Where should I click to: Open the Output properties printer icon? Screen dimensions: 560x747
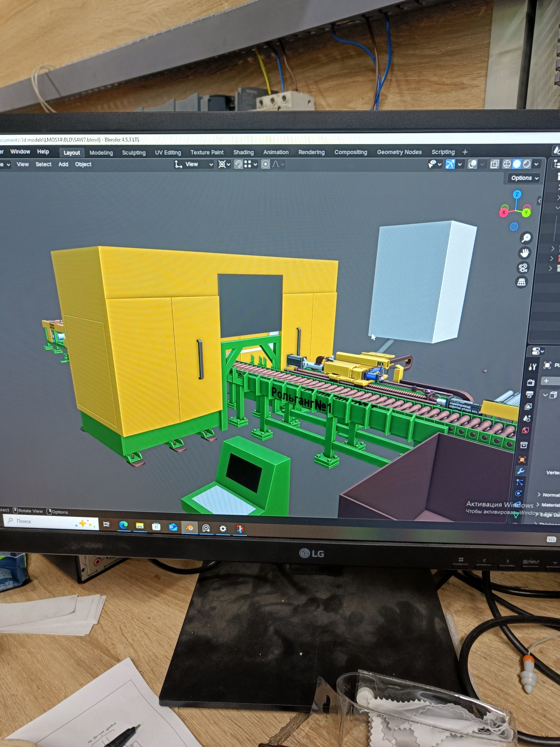coord(530,394)
